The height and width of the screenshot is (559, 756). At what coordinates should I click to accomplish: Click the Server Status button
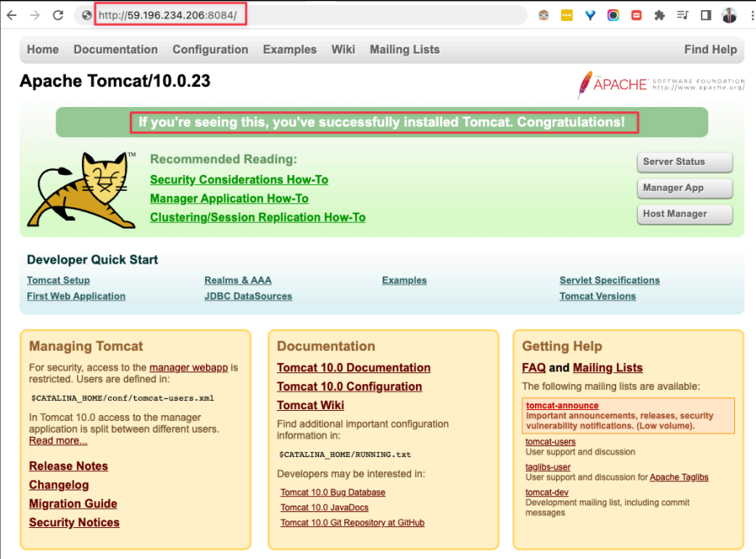point(685,162)
